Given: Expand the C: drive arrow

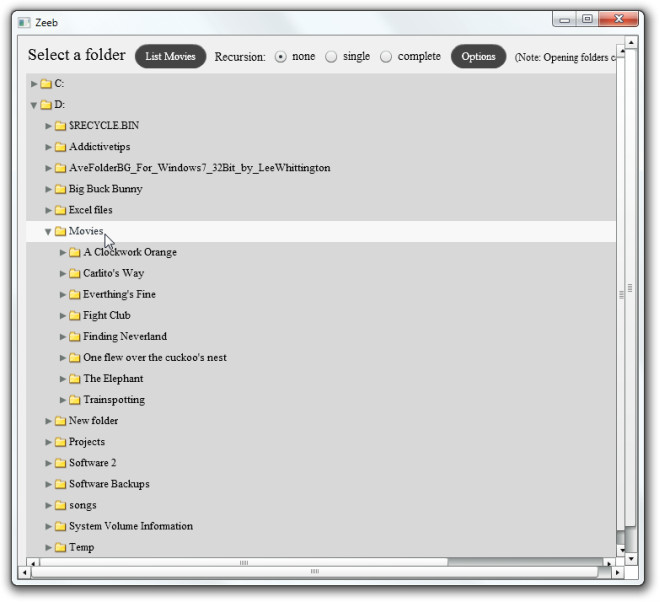Looking at the screenshot, I should click(34, 84).
